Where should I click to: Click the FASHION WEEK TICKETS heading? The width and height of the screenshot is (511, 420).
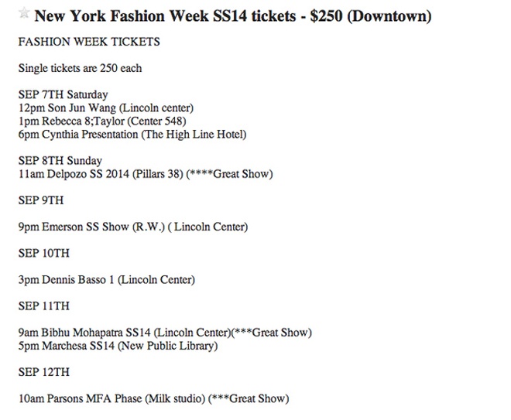88,42
